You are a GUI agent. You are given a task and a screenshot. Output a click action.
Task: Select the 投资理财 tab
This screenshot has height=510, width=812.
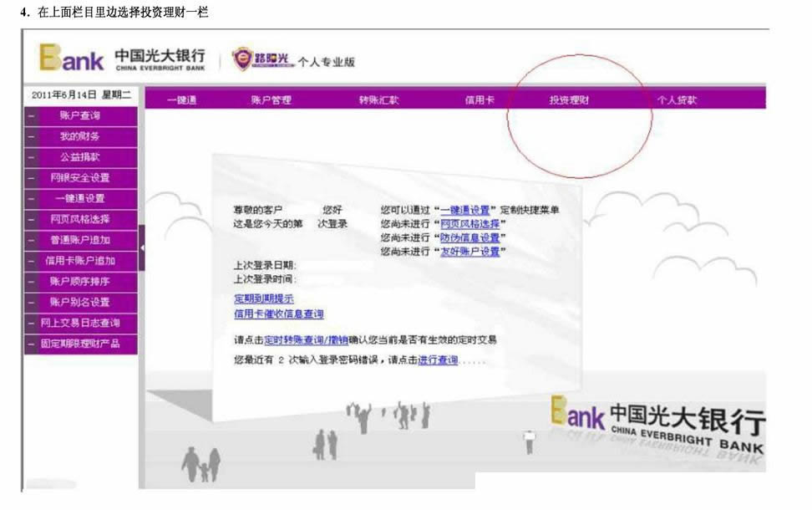[569, 99]
